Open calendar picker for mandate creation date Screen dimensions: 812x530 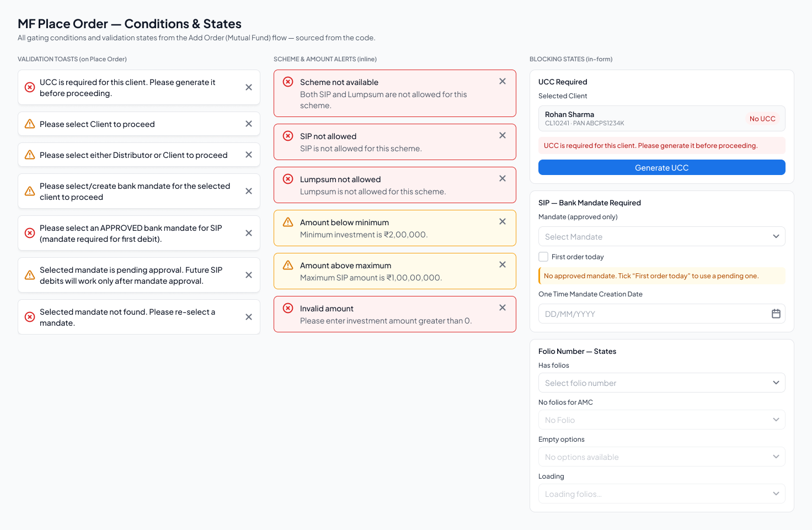tap(776, 314)
